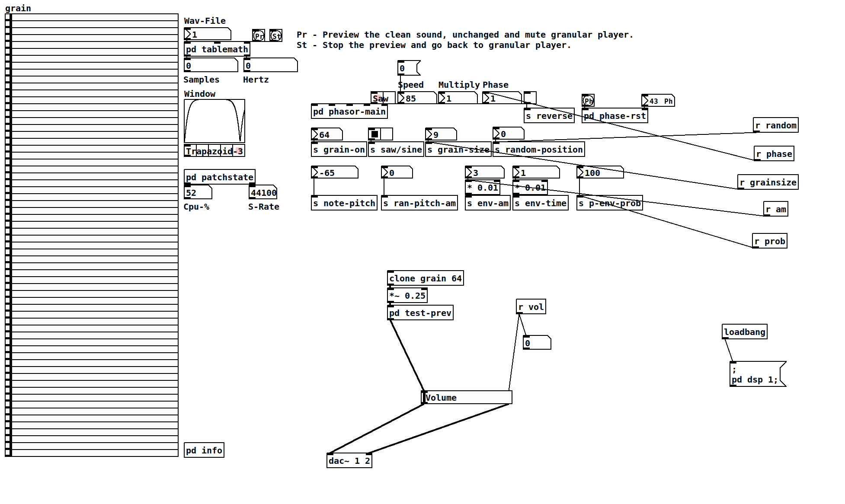Select last cell of Trapazoid-3 window selector
The width and height of the screenshot is (845, 504).
click(x=239, y=150)
